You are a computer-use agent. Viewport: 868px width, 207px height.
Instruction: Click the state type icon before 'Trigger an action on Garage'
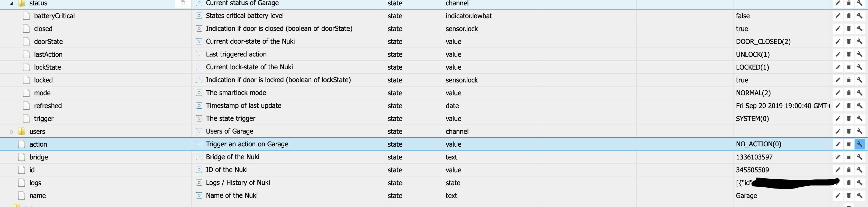coord(199,144)
